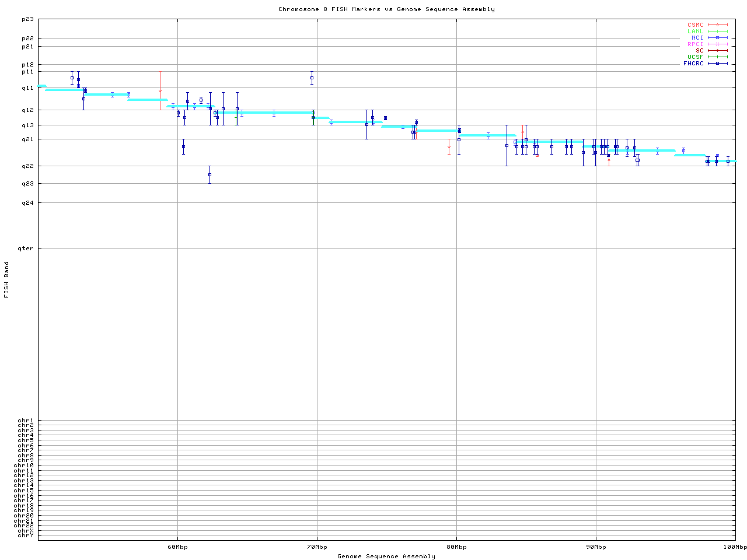
Task: Select the 60Mbp x-axis tick label
Action: tap(177, 547)
